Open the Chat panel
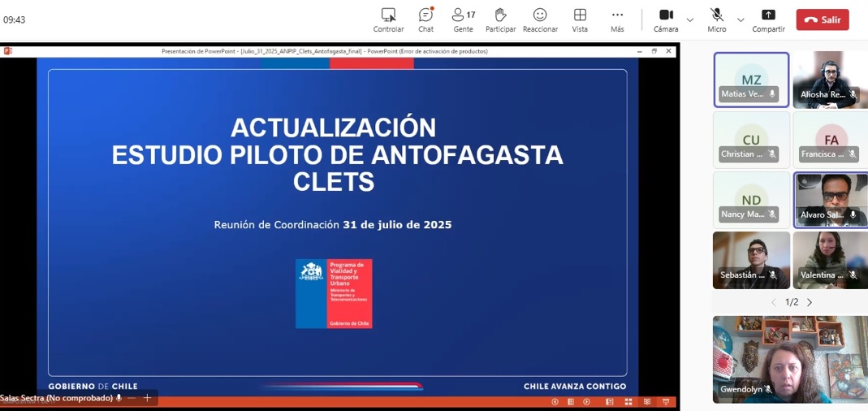Viewport: 868px width, 411px height. point(425,19)
